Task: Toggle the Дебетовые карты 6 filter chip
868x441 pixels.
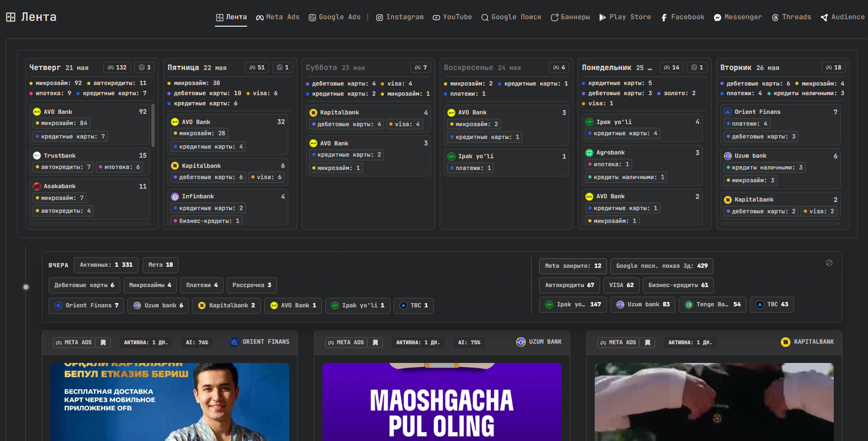Action: 85,285
